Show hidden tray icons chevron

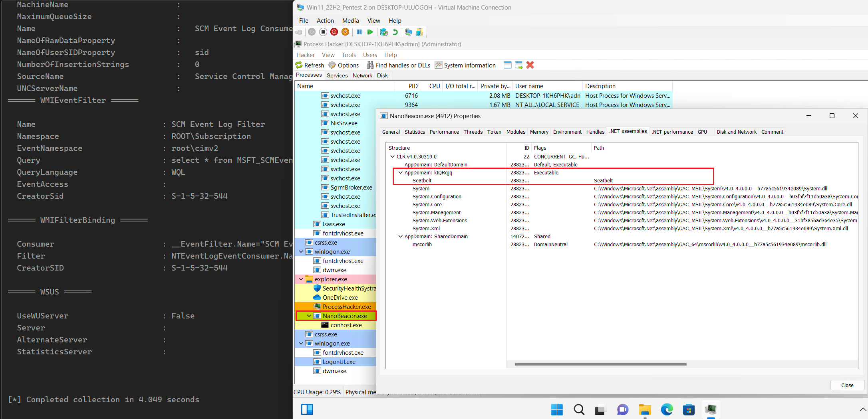863,409
